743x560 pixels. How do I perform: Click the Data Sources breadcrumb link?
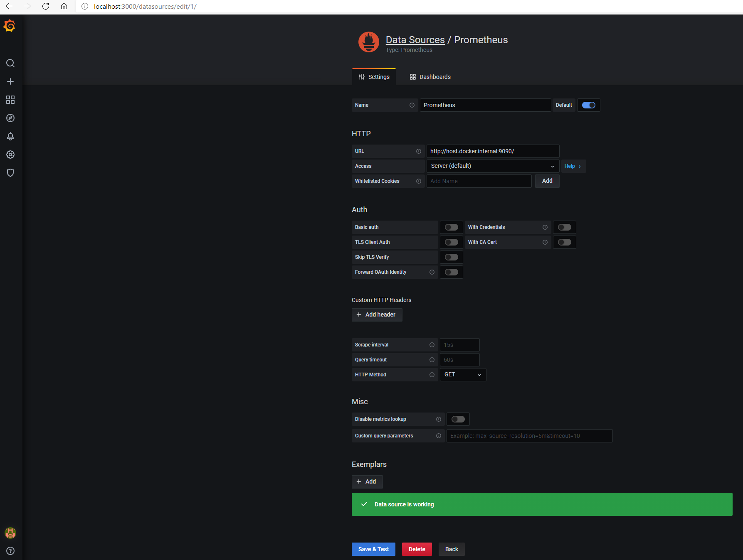415,40
